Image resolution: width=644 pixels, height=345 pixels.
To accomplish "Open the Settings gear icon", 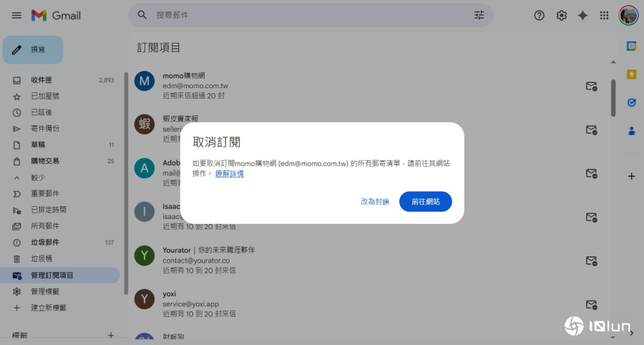I will pyautogui.click(x=562, y=15).
